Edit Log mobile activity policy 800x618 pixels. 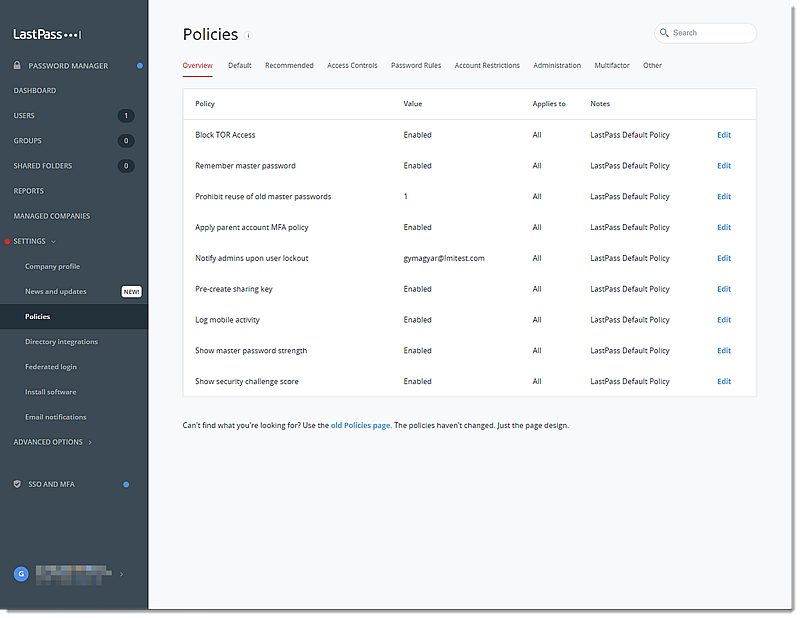pyautogui.click(x=724, y=320)
